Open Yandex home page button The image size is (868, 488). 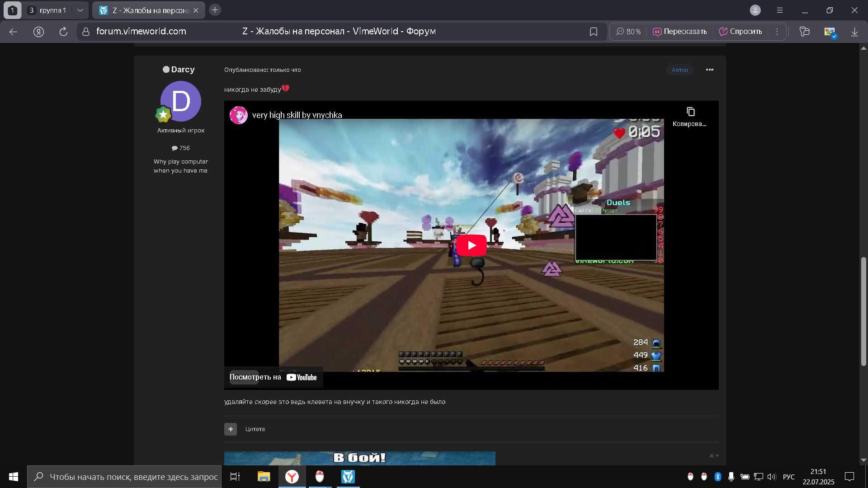click(38, 32)
